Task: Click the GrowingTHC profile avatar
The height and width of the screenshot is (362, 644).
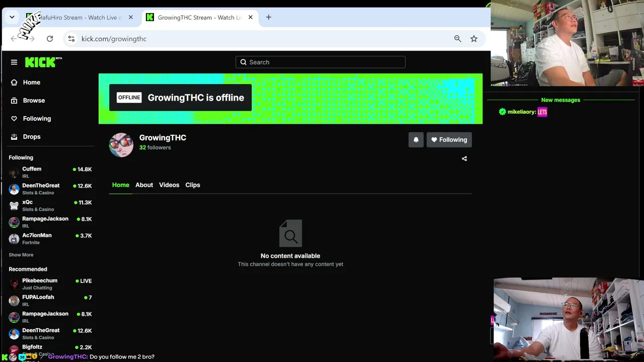Action: point(121,145)
